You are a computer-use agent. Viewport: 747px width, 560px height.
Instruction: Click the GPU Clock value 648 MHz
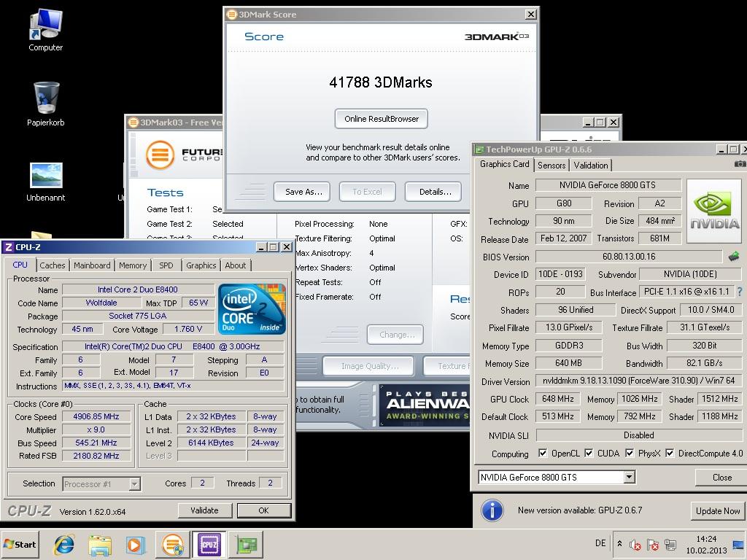558,399
